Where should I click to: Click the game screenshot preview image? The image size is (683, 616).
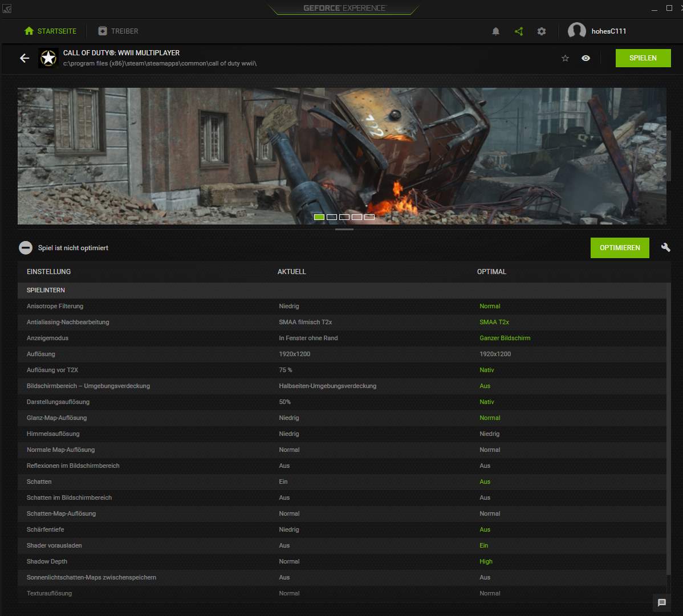(342, 156)
